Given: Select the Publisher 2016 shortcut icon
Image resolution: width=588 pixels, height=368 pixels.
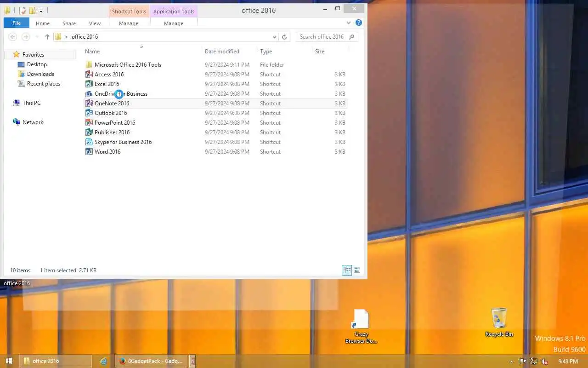Looking at the screenshot, I should pyautogui.click(x=89, y=132).
